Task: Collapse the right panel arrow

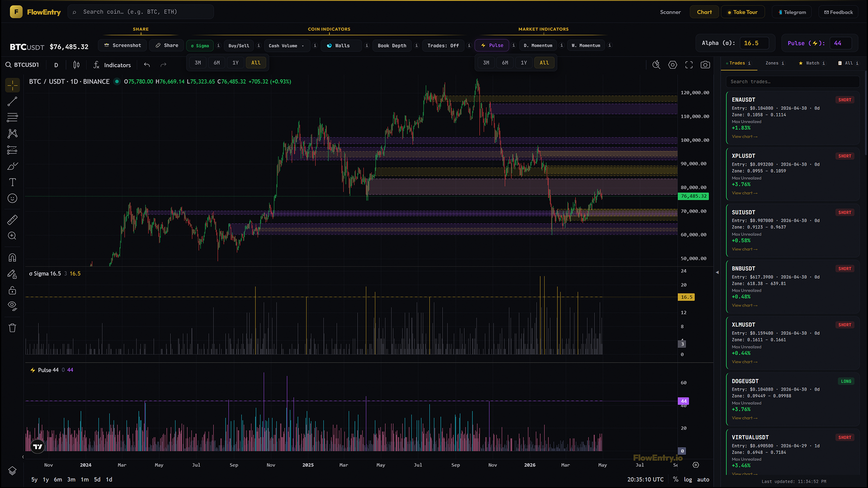Action: point(717,272)
